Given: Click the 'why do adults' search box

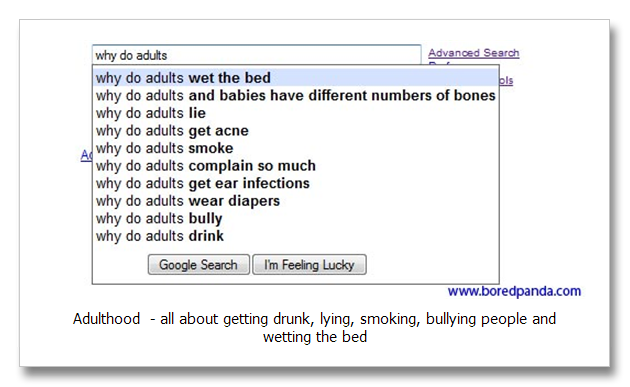Looking at the screenshot, I should click(256, 55).
